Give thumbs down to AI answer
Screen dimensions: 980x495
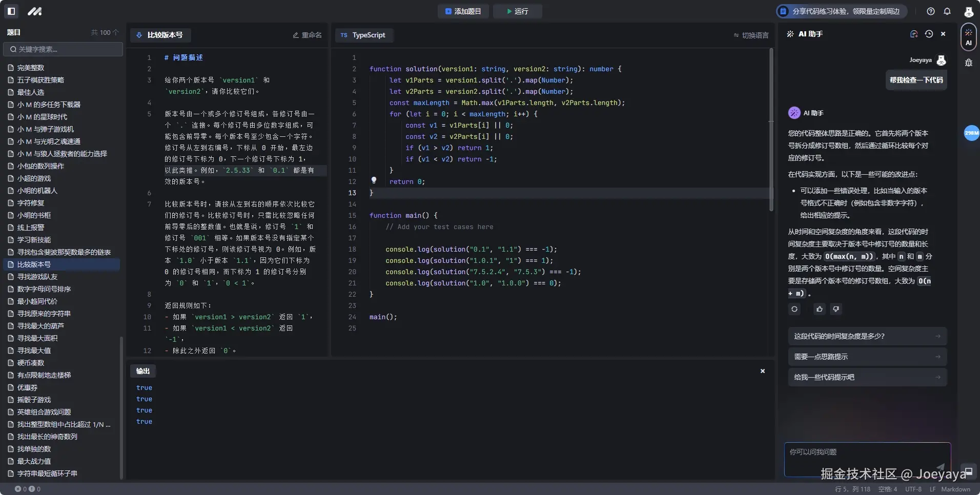click(x=836, y=309)
